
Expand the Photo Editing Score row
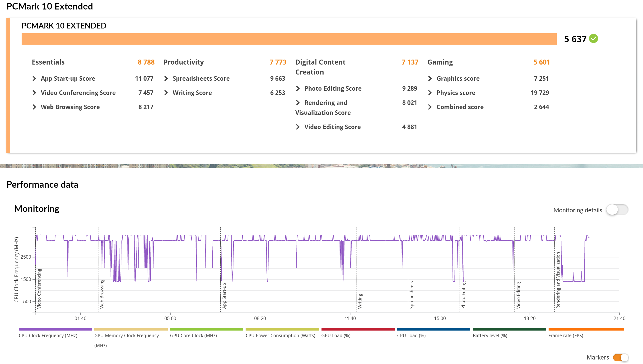[x=298, y=89]
